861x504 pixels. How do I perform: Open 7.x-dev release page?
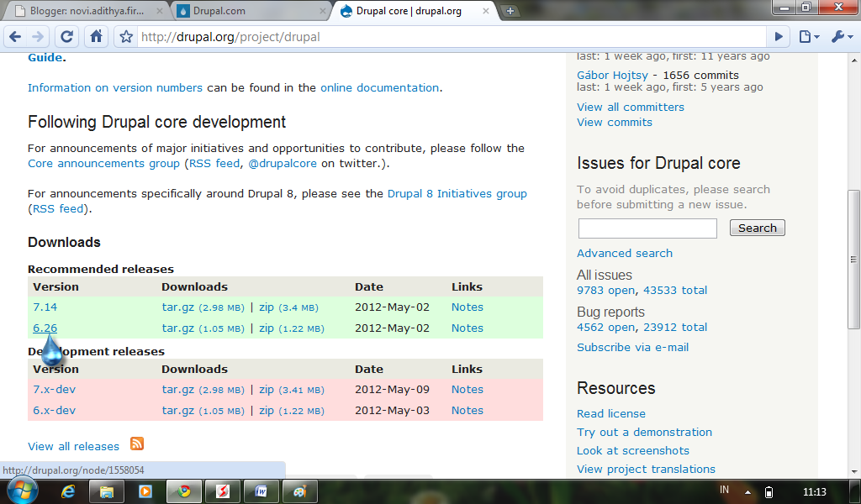click(x=55, y=390)
